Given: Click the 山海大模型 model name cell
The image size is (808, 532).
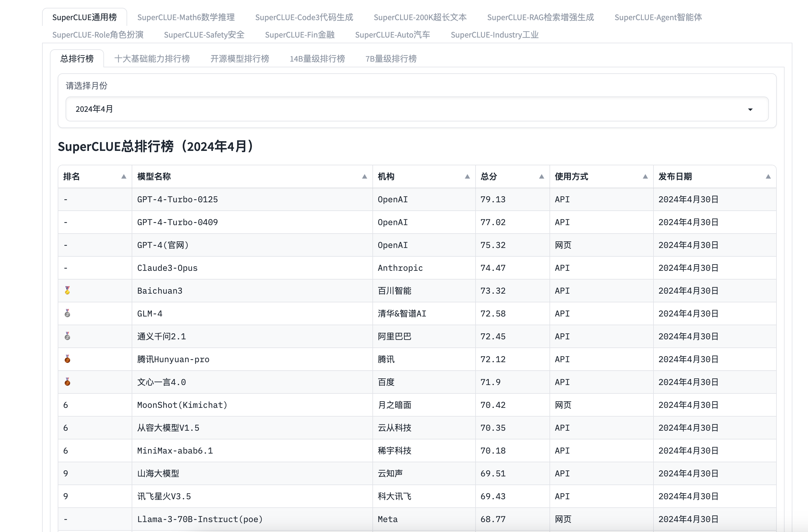Looking at the screenshot, I should [x=252, y=473].
